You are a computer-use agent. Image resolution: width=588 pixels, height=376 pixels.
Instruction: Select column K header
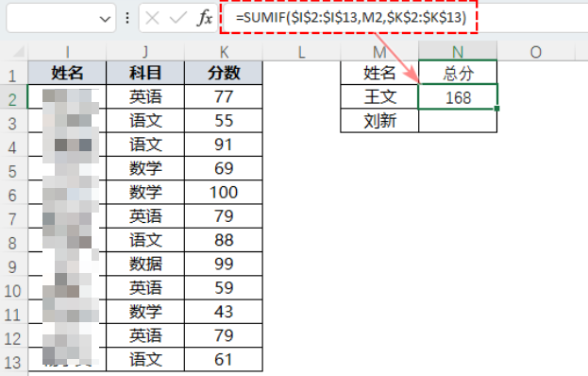pyautogui.click(x=224, y=52)
